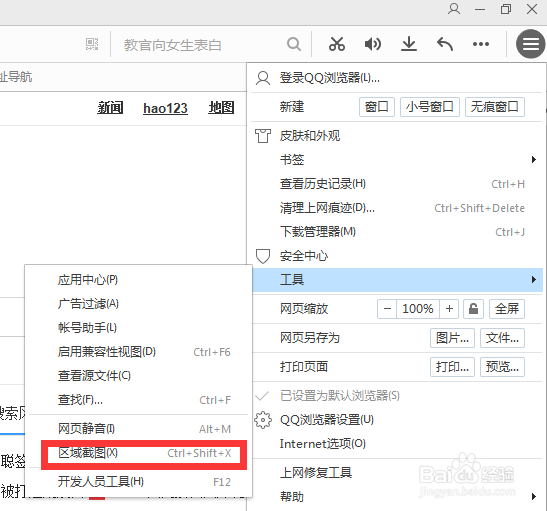Choose 开发人员工具(H) in tools submenu
Screen dimensions: 547x511
[x=138, y=482]
